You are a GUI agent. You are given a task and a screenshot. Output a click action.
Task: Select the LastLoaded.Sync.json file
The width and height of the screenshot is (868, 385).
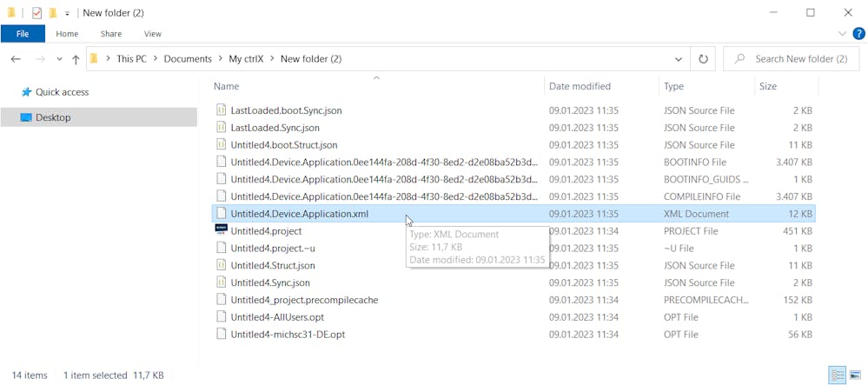click(275, 128)
